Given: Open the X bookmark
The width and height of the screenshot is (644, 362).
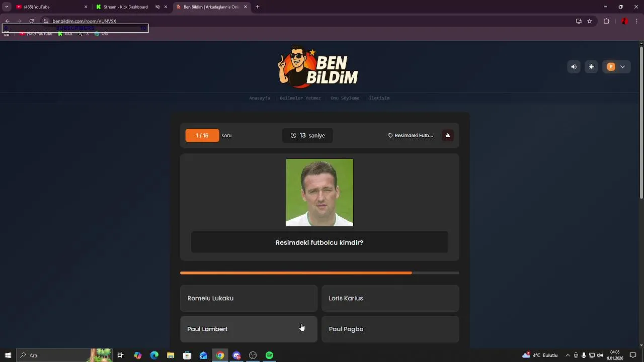Looking at the screenshot, I should point(83,34).
